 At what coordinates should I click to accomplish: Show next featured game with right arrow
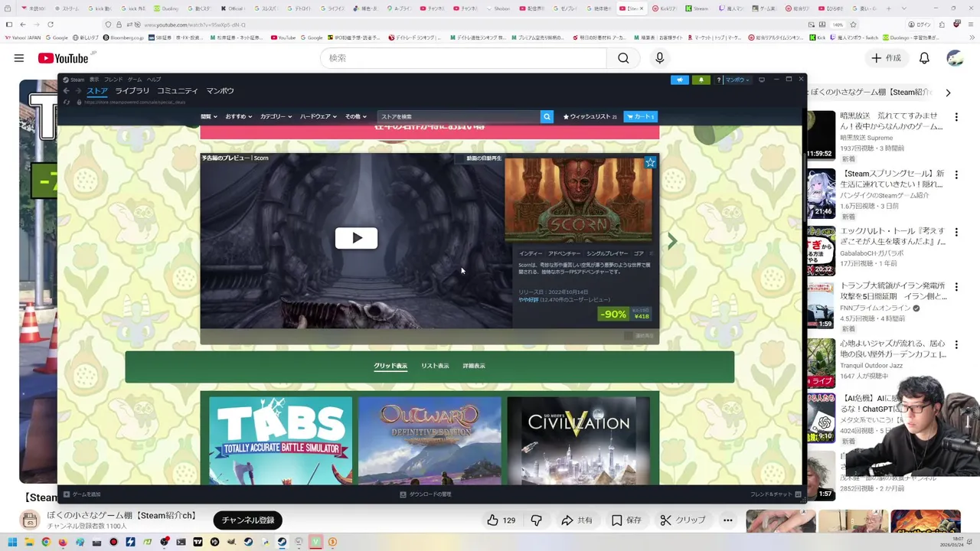pos(672,241)
